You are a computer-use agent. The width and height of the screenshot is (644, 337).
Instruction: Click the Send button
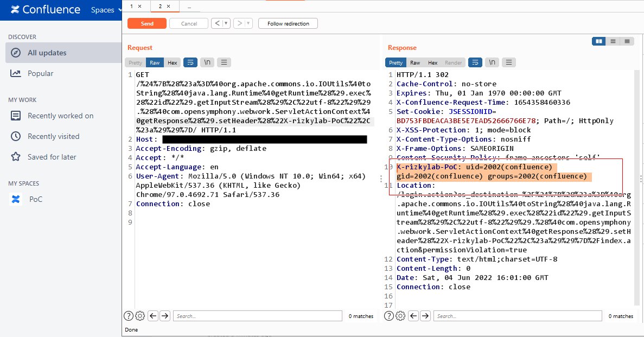pos(147,23)
